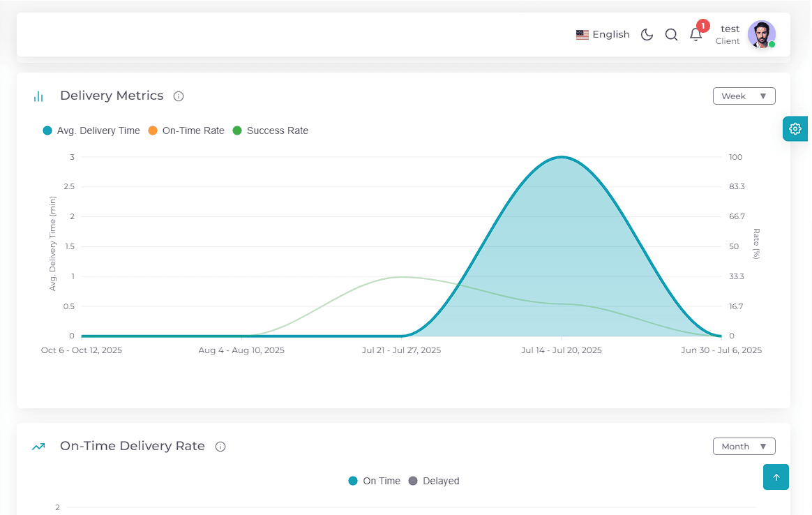Show info tooltip beside Delivery Metrics
This screenshot has height=515, width=812.
[179, 96]
